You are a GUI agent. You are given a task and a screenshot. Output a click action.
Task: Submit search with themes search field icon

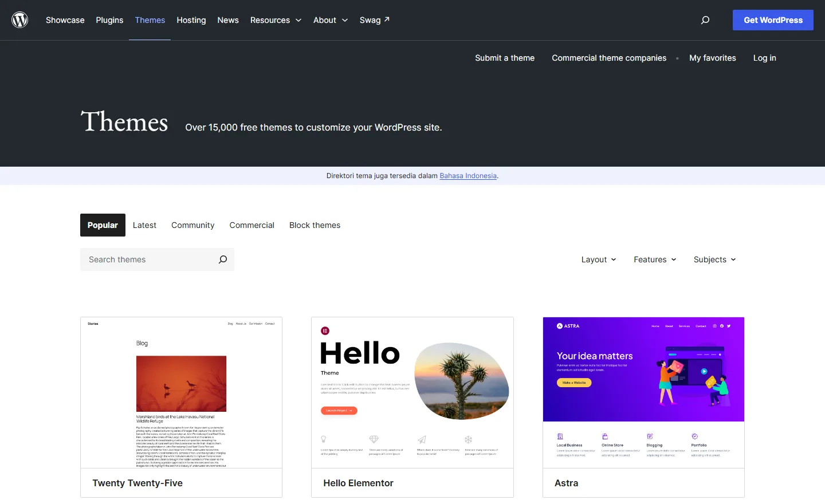click(223, 259)
